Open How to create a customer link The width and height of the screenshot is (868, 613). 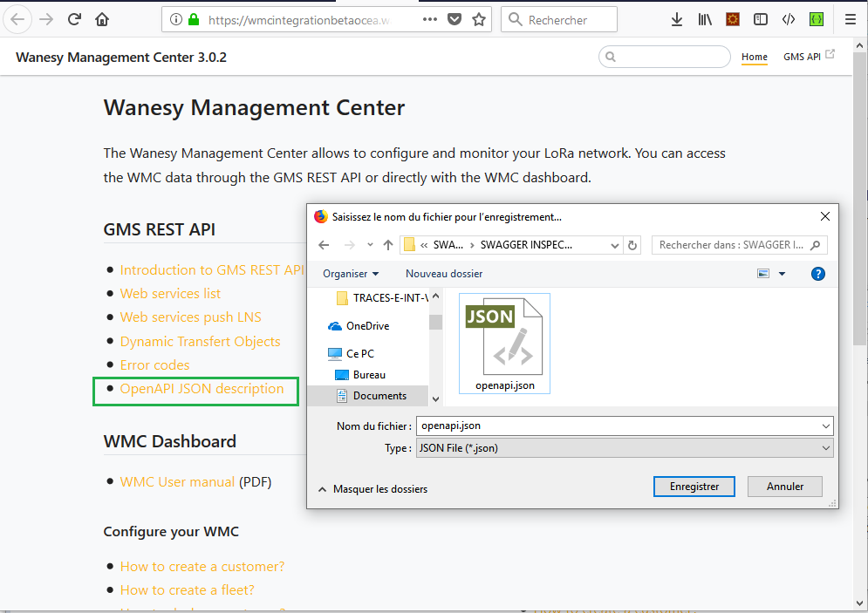[x=202, y=567]
